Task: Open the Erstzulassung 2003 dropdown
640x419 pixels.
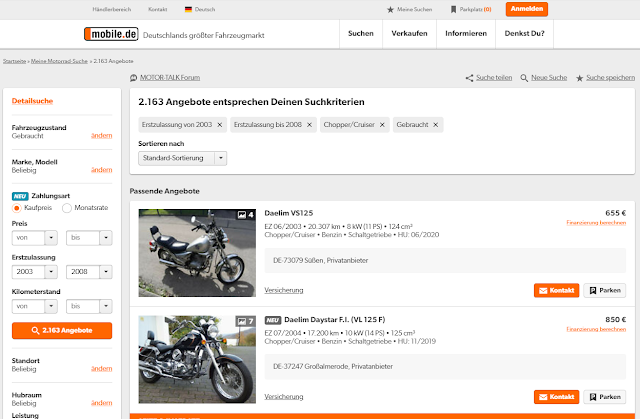Action: point(35,272)
